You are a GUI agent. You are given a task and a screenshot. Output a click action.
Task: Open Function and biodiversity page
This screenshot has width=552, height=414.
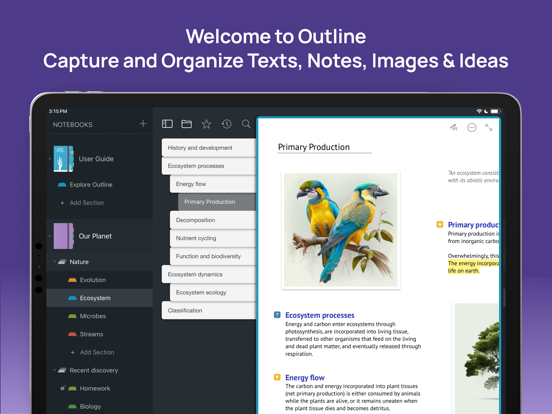coord(213,256)
